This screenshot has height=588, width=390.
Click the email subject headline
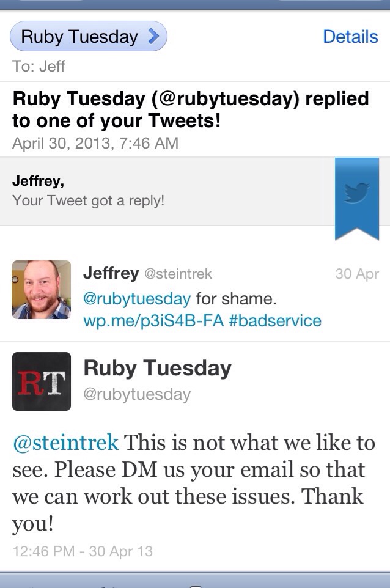click(190, 109)
